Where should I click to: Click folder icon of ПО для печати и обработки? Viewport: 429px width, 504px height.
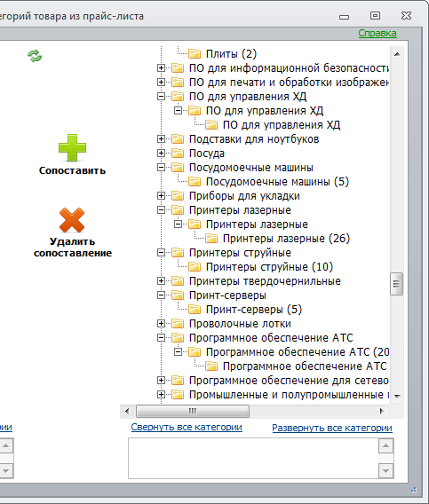(x=178, y=82)
